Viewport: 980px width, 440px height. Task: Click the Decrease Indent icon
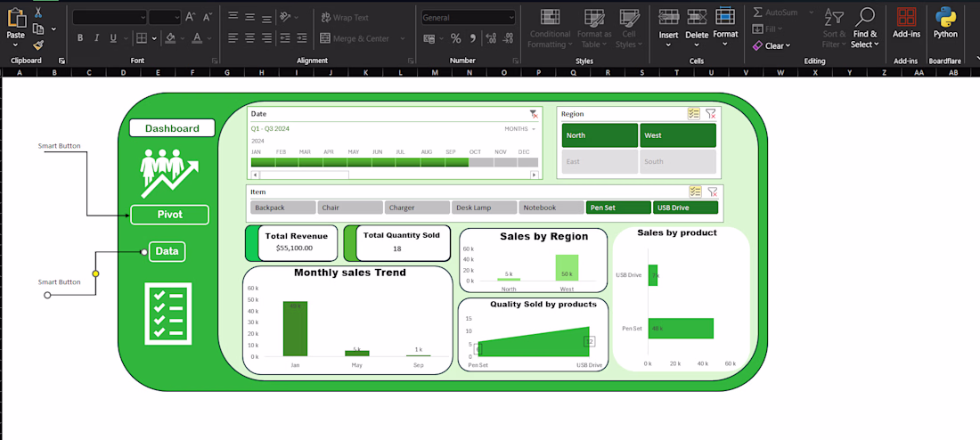(x=285, y=38)
